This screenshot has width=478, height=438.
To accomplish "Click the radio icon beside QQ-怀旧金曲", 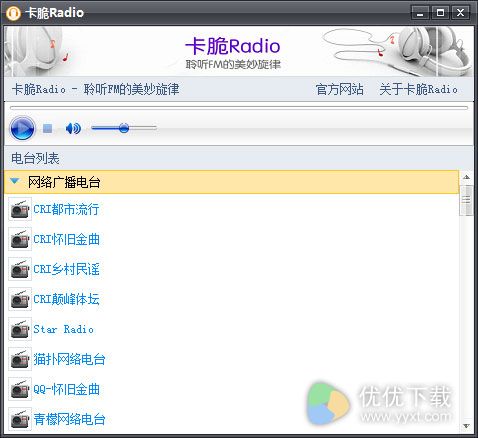I will tap(20, 389).
